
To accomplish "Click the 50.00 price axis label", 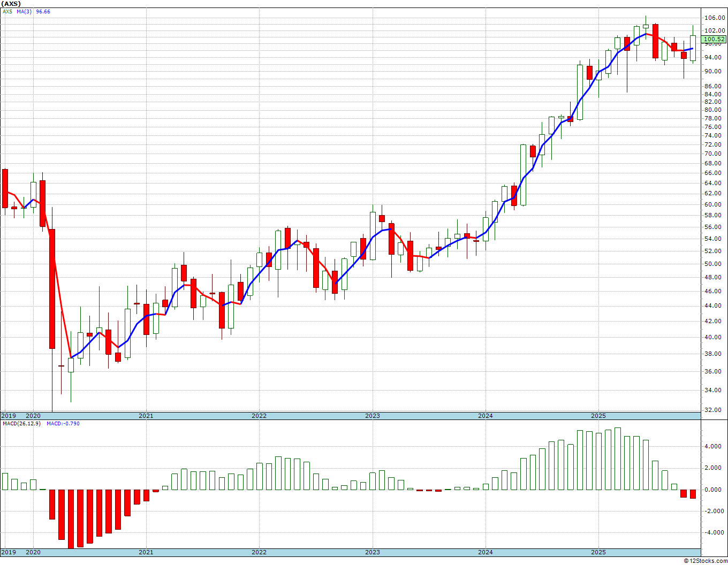I will (715, 264).
